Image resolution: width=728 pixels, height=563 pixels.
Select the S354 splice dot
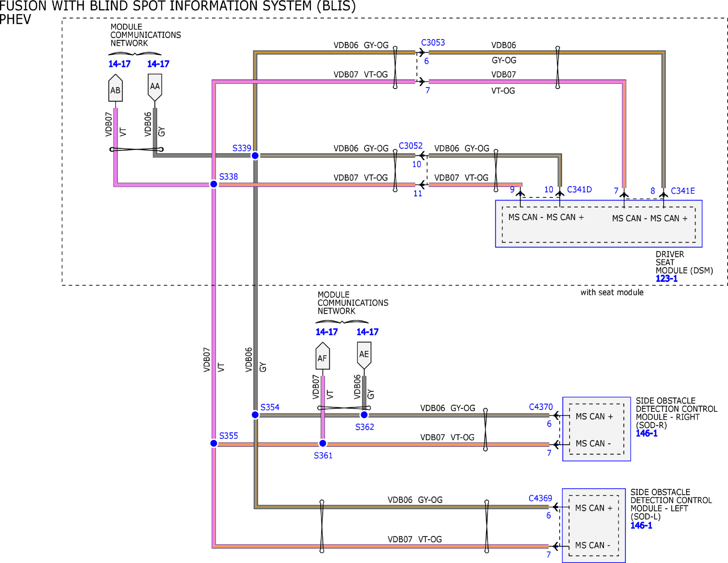tap(255, 415)
